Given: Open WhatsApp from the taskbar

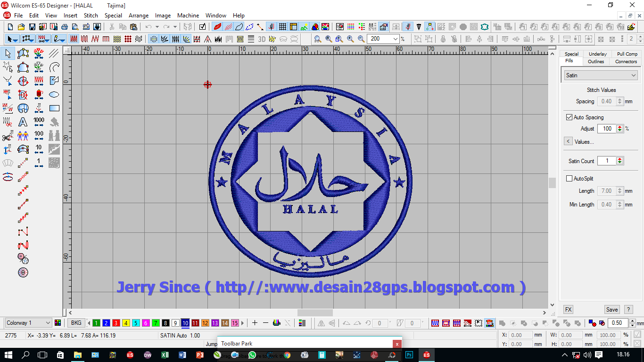Looking at the screenshot, I should pos(252,355).
